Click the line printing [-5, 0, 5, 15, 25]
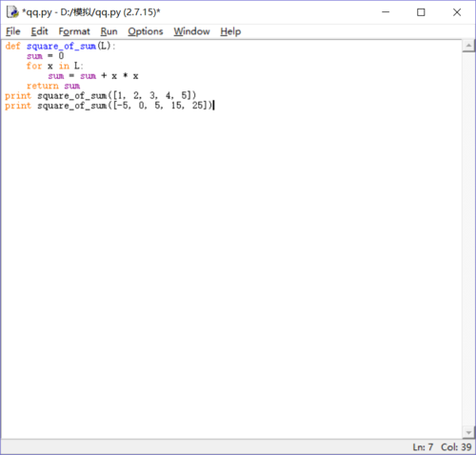This screenshot has width=476, height=455. point(109,106)
